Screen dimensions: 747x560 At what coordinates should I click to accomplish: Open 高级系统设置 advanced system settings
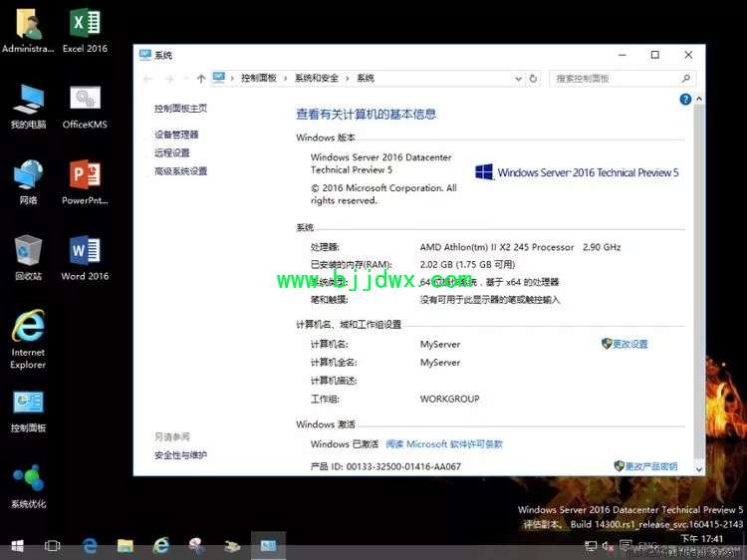[x=180, y=171]
